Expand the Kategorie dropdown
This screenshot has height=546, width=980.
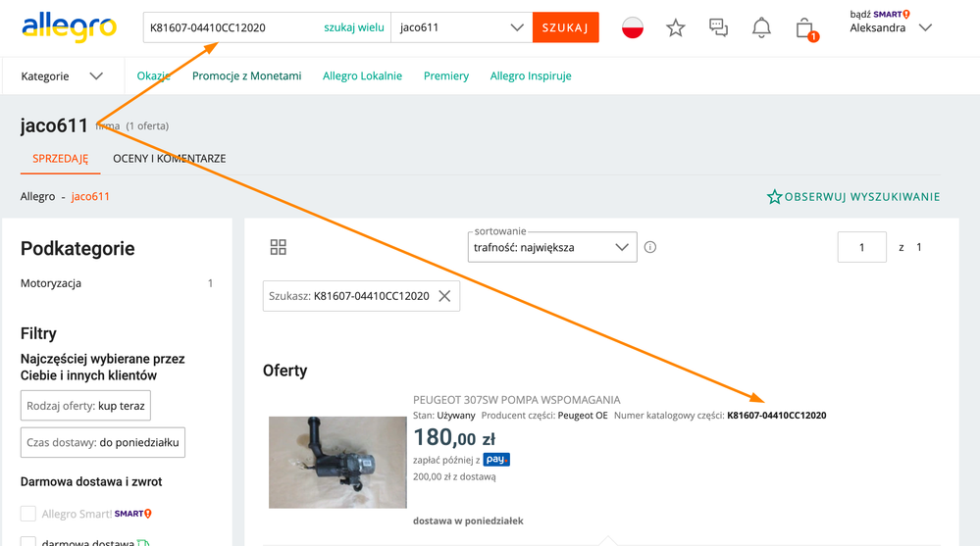pyautogui.click(x=62, y=76)
